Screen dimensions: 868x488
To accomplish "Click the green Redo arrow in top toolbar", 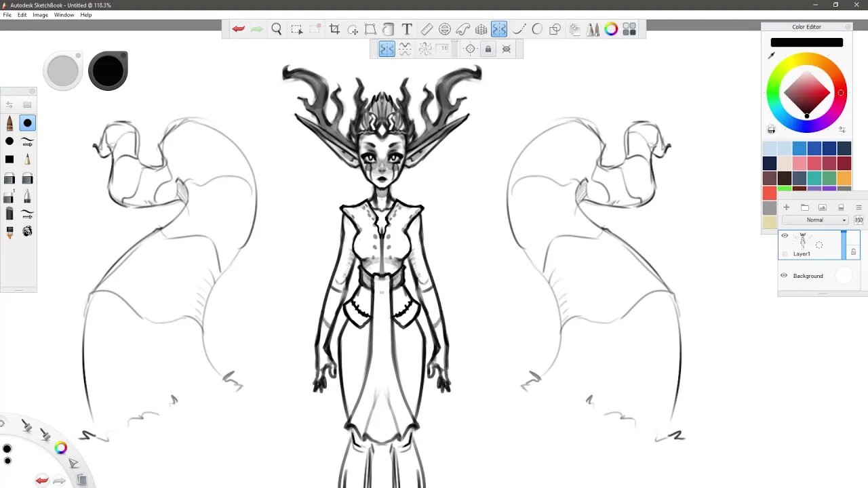I will pyautogui.click(x=256, y=29).
